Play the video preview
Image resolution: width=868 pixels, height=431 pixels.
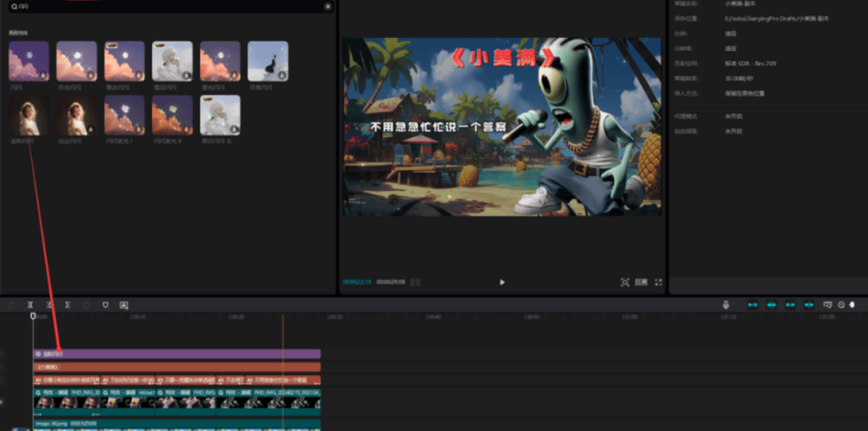point(502,282)
